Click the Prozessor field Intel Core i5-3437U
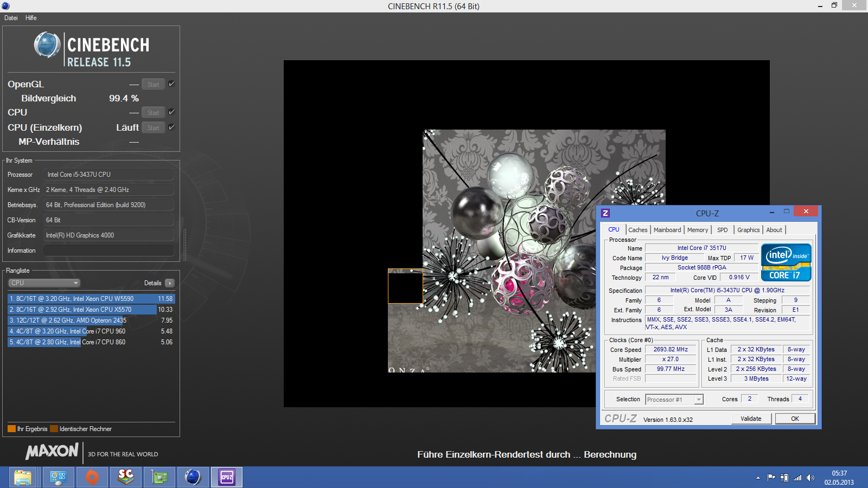 [x=108, y=175]
